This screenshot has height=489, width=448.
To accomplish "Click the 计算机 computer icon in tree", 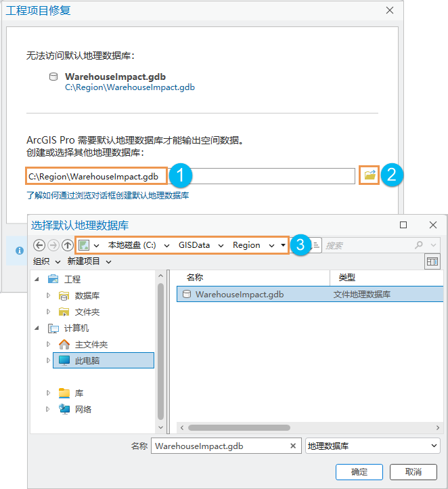I will coord(53,328).
